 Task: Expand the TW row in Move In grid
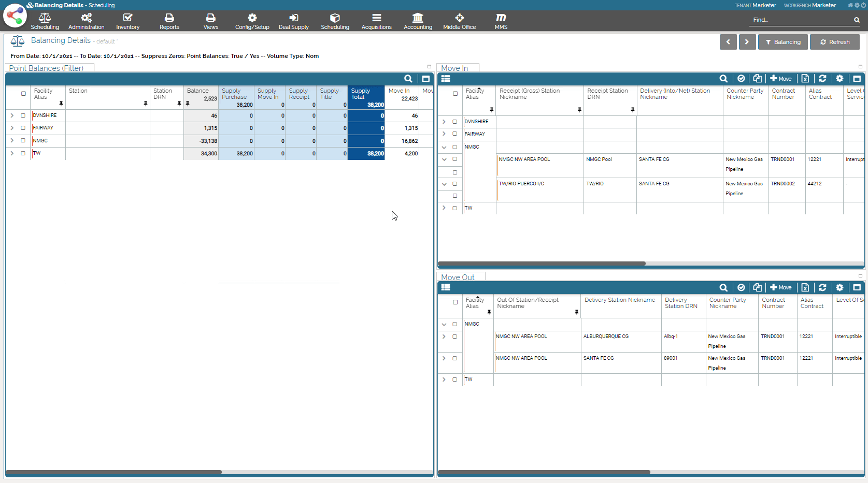coord(444,208)
